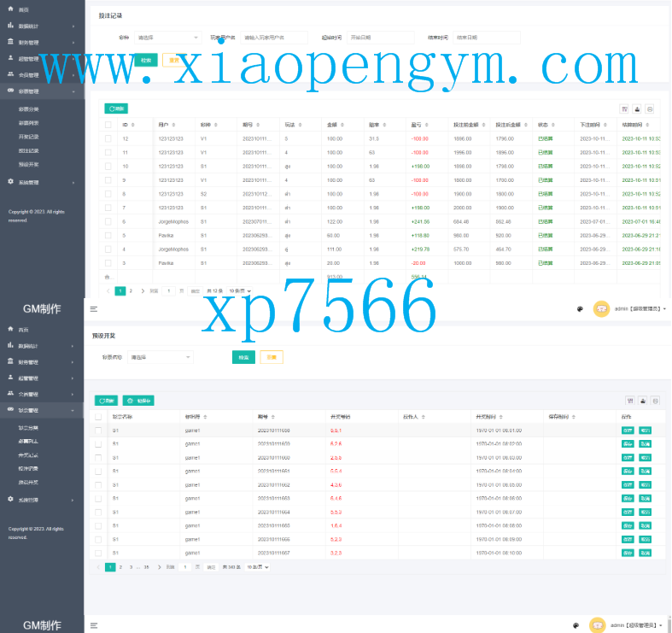Viewport: 672px width, 633px height.
Task: Open the theme palette icon at the screen's bottom edge
Action: click(x=576, y=625)
